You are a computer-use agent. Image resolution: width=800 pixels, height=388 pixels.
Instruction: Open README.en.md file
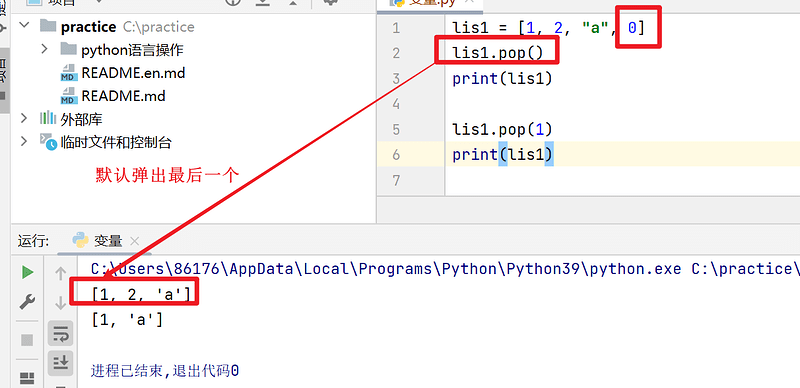pos(133,73)
